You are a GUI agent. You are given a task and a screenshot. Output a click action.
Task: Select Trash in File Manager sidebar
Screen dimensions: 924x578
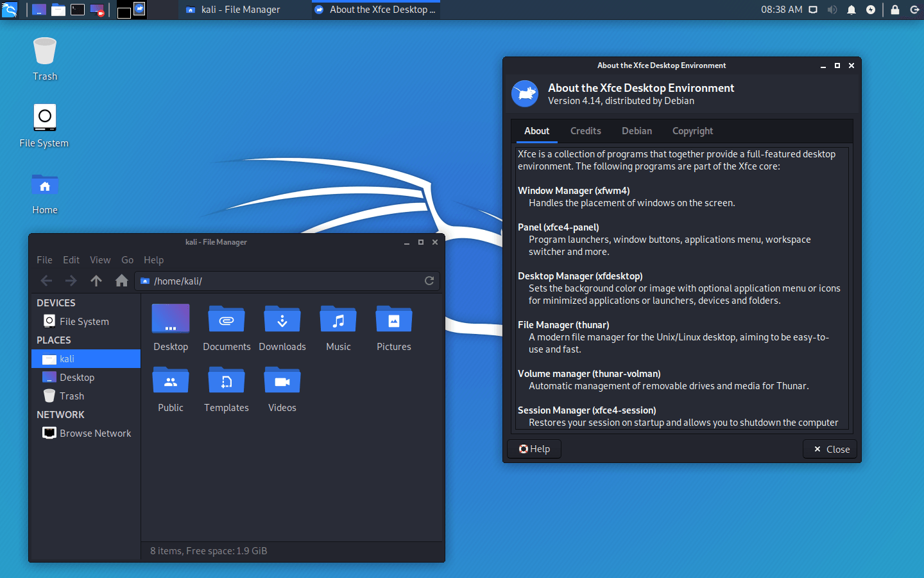tap(86, 396)
